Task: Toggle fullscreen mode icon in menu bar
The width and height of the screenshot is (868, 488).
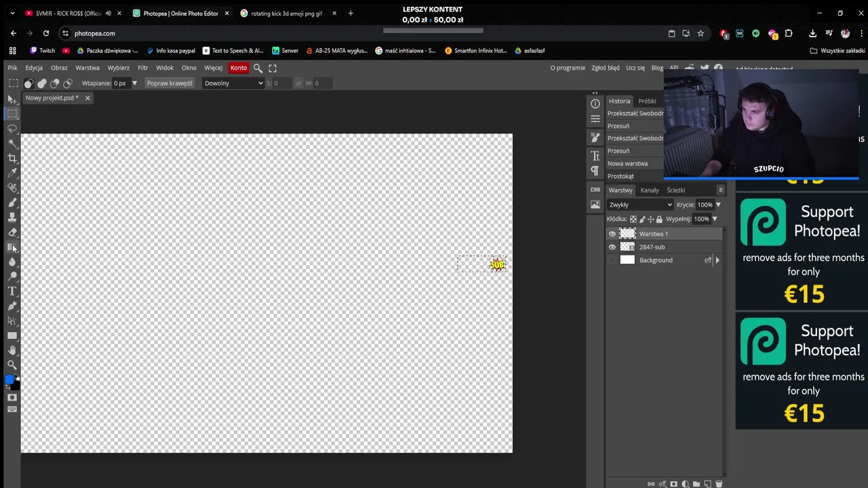Action: click(x=273, y=68)
